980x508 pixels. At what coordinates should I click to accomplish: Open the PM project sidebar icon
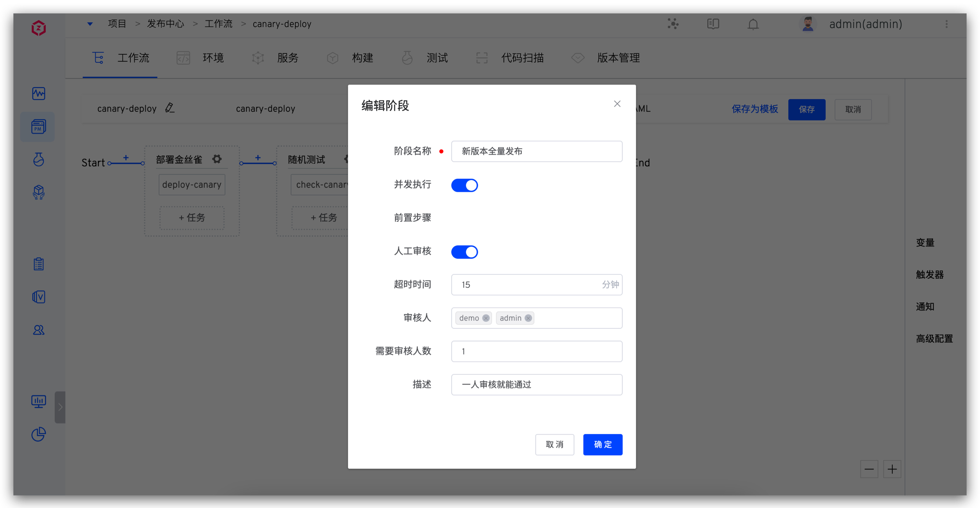(x=38, y=127)
